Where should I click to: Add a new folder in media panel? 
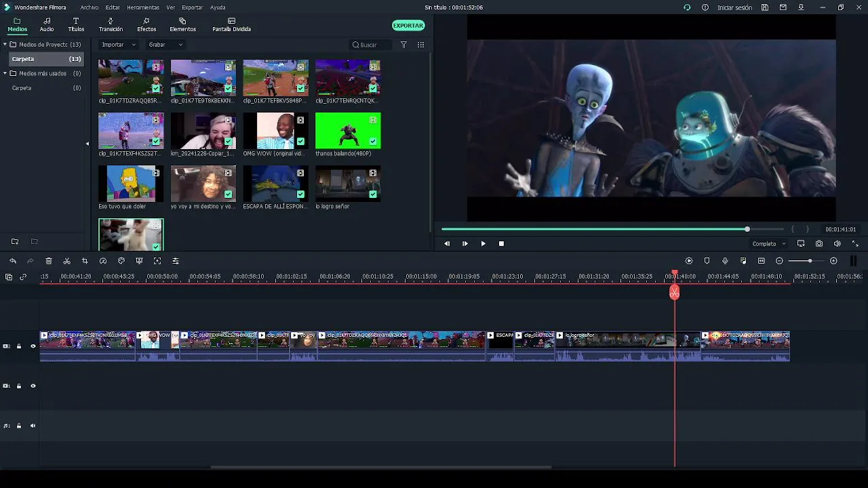15,241
